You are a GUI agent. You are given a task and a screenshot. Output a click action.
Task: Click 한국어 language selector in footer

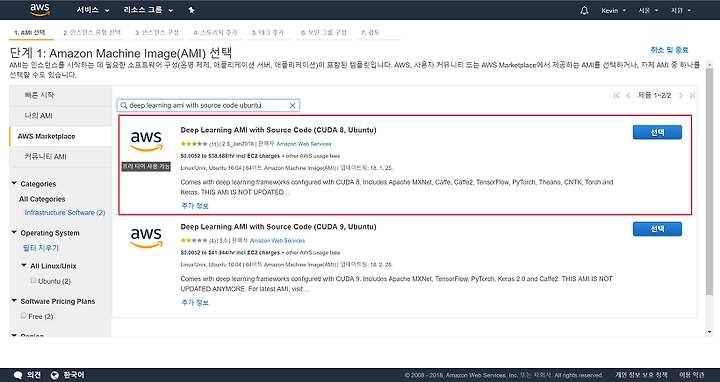73,375
